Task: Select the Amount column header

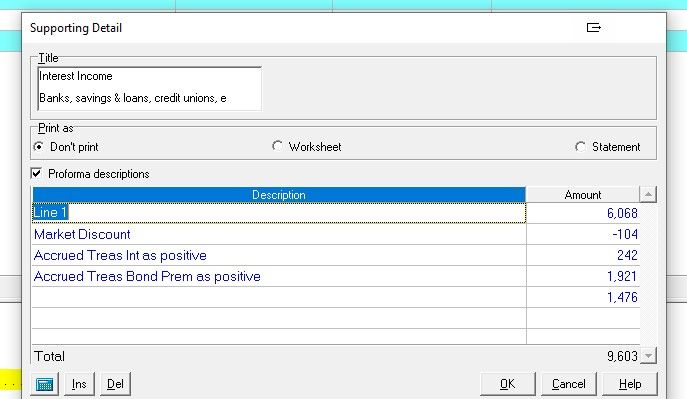Action: tap(583, 195)
